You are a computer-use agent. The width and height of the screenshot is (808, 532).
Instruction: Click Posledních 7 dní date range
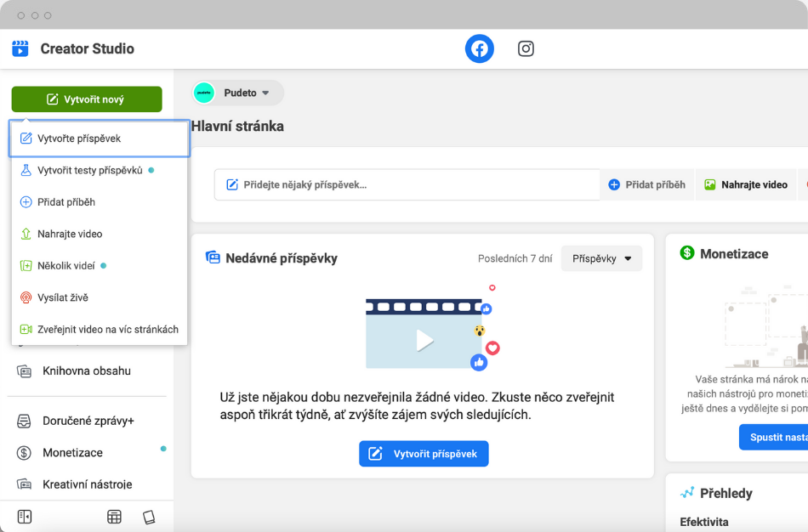(x=515, y=258)
